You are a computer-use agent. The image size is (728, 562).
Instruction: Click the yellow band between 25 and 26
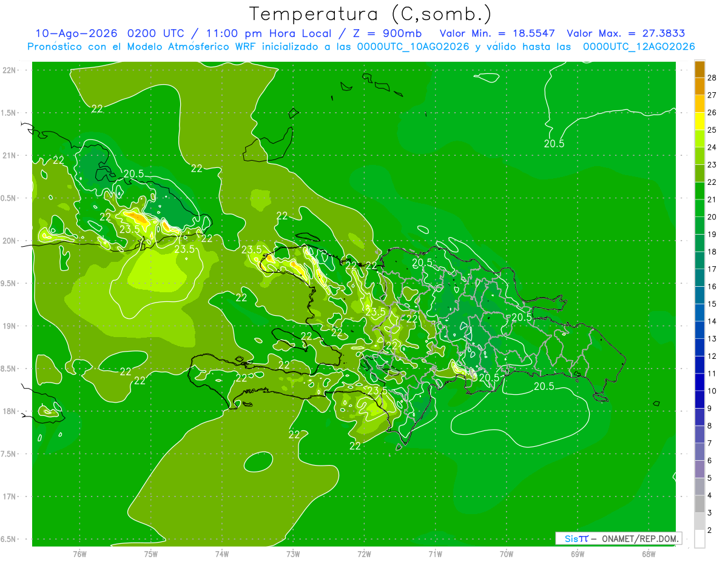(699, 121)
